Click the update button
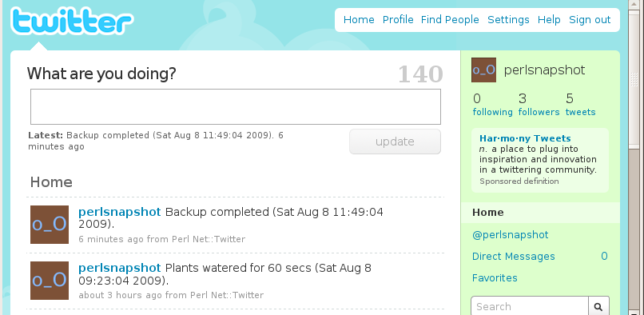The height and width of the screenshot is (315, 644). click(x=395, y=142)
